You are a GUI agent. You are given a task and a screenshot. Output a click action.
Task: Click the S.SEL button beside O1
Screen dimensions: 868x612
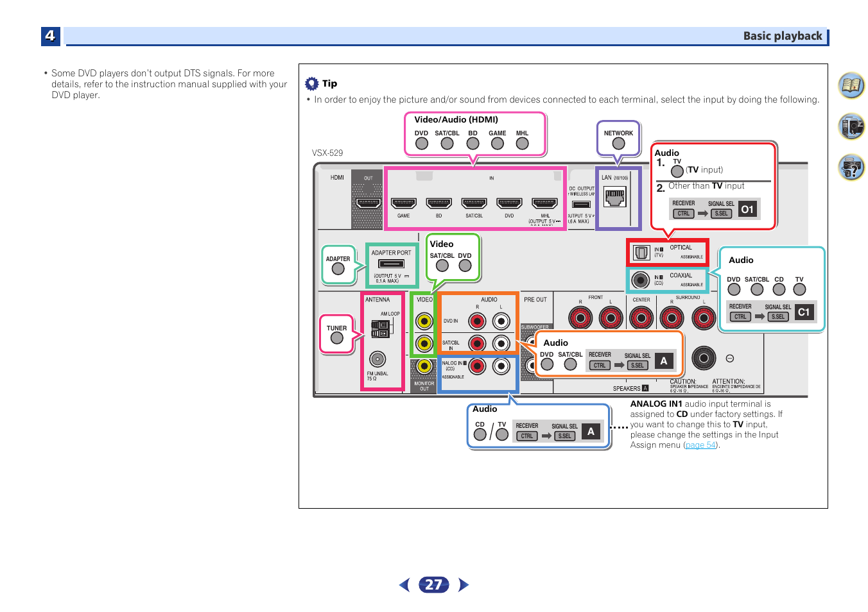(x=721, y=214)
